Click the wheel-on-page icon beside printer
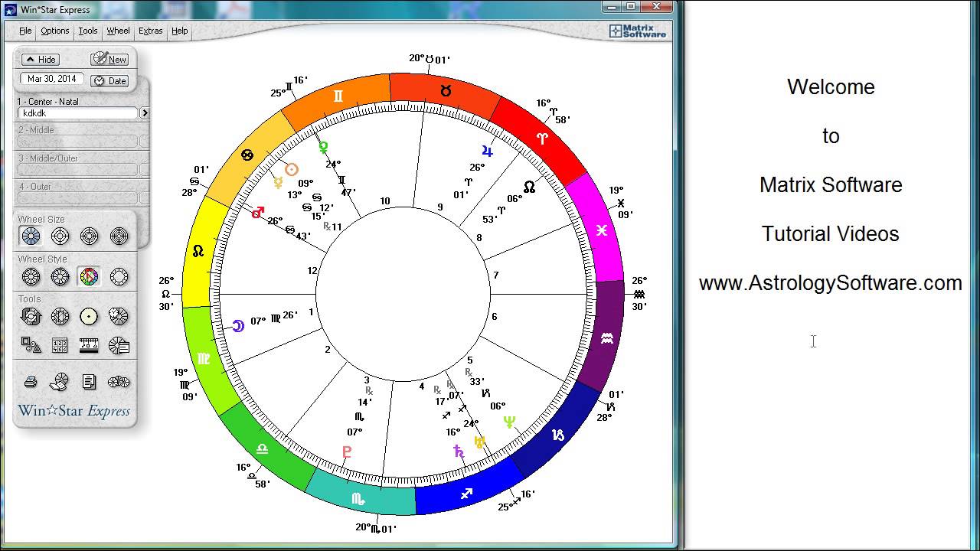Image resolution: width=980 pixels, height=551 pixels. (59, 381)
